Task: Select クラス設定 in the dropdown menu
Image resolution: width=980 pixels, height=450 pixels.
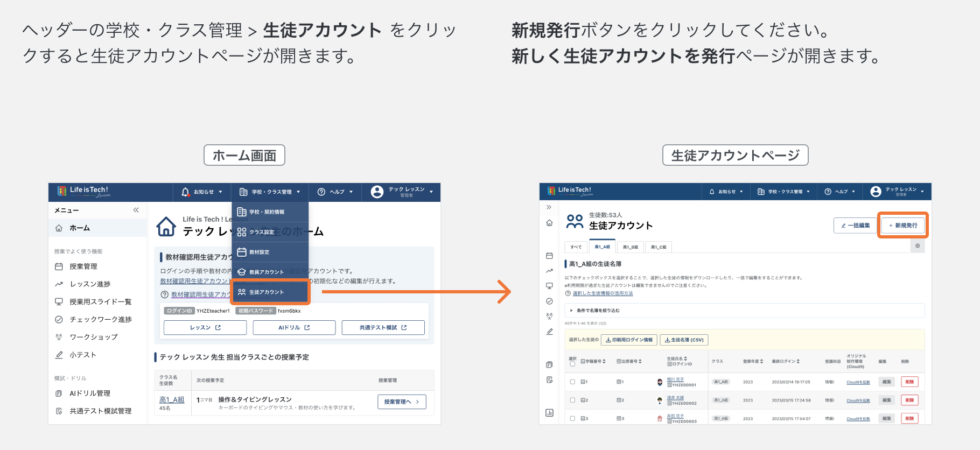Action: click(x=270, y=232)
